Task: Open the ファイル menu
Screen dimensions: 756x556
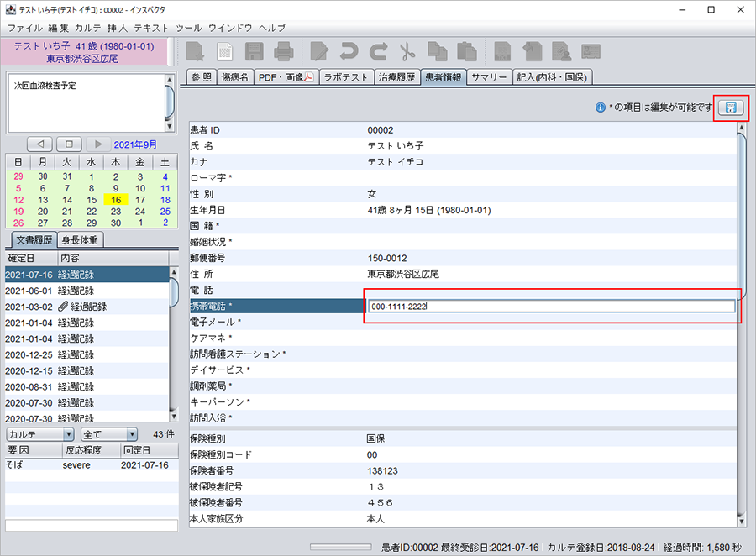Action: click(24, 28)
